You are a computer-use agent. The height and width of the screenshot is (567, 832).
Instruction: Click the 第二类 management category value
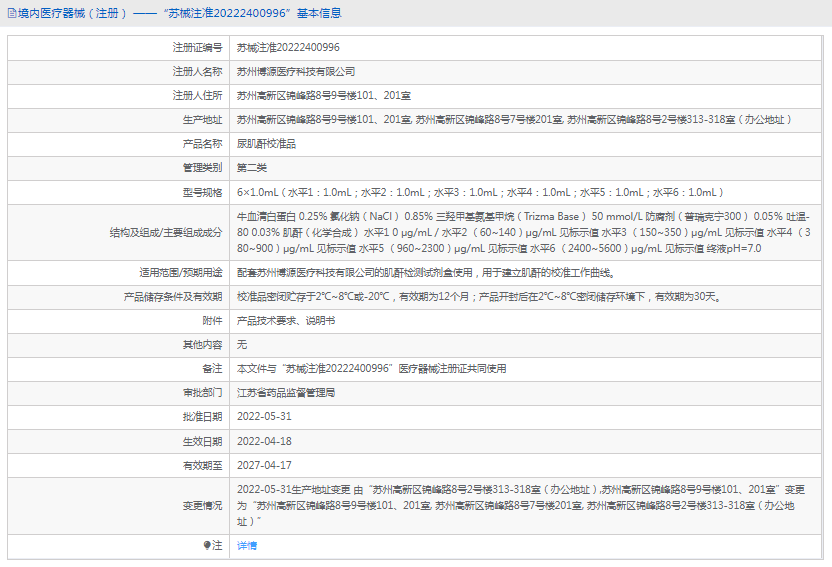click(252, 168)
